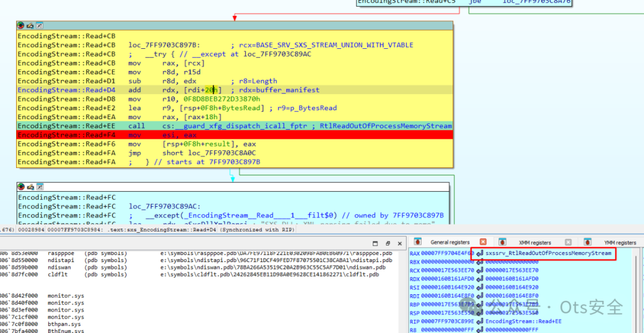Switch to the General registers tab

(450, 242)
